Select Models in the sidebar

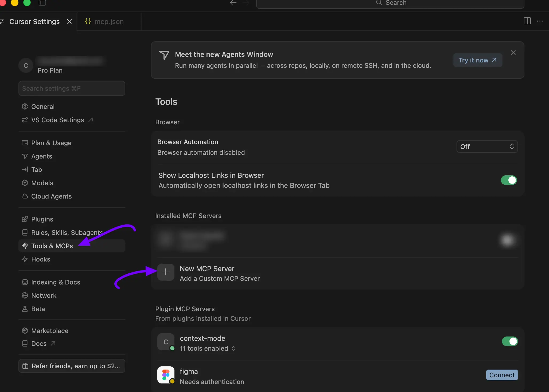click(x=42, y=183)
